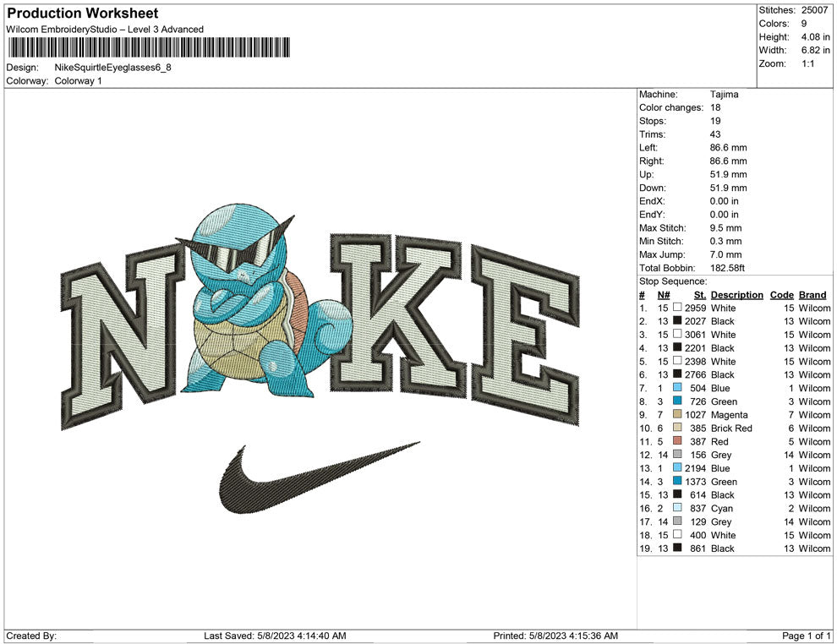Click the St. column header
Viewport: 837px width, 644px height.
700,295
